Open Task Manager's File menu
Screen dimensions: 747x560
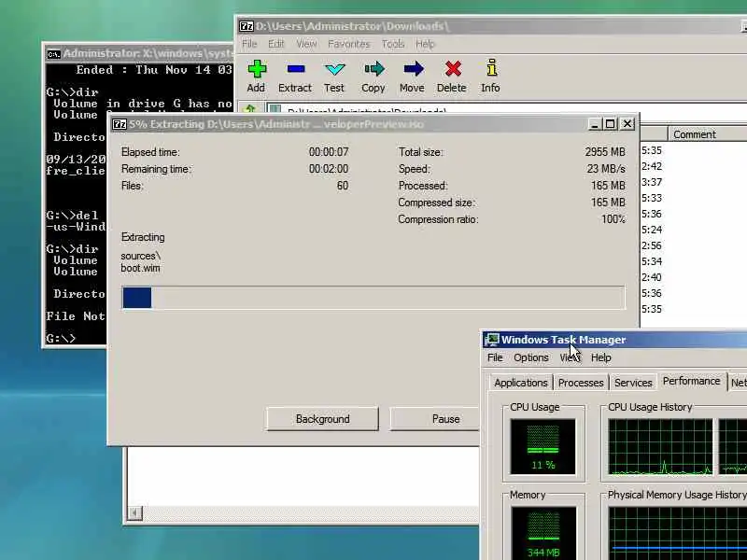pyautogui.click(x=495, y=357)
